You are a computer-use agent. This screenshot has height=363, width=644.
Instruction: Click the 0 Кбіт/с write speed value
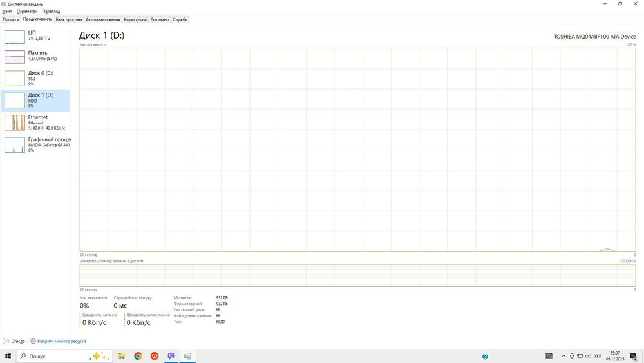tap(138, 323)
